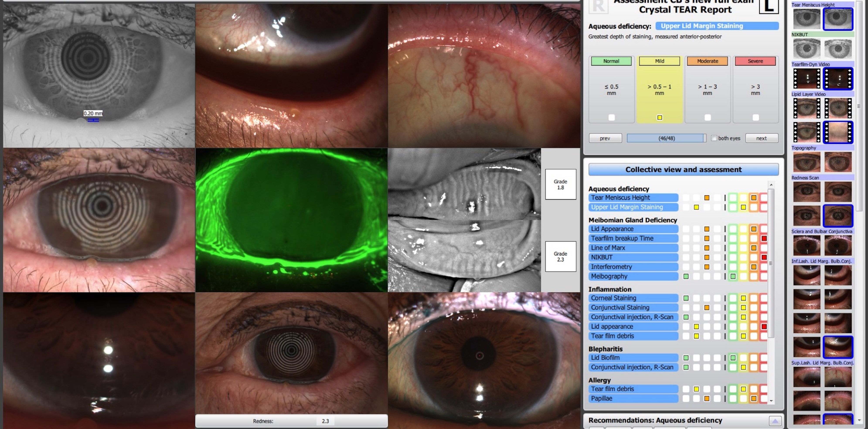The image size is (868, 429).
Task: Check the Normal severity box
Action: click(x=611, y=118)
